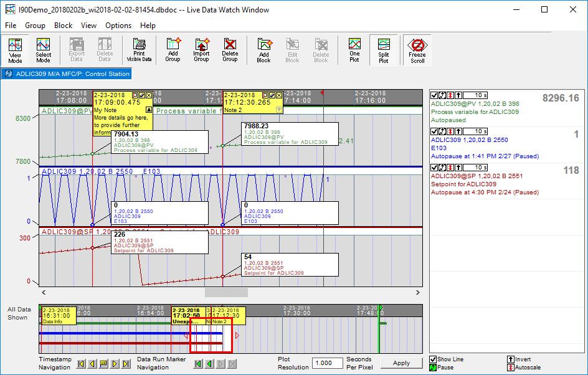Click the Print Visible Data icon
This screenshot has width=588, height=375.
coord(139,50)
